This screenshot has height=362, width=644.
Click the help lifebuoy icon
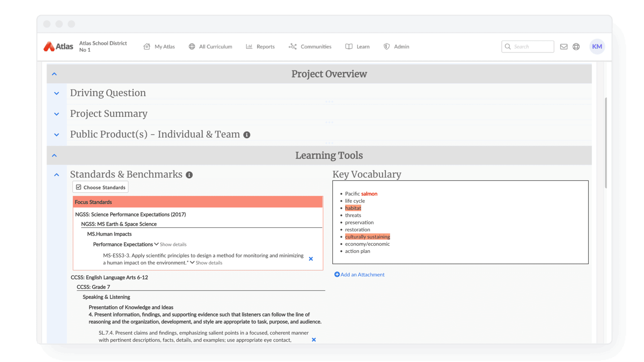pos(576,46)
